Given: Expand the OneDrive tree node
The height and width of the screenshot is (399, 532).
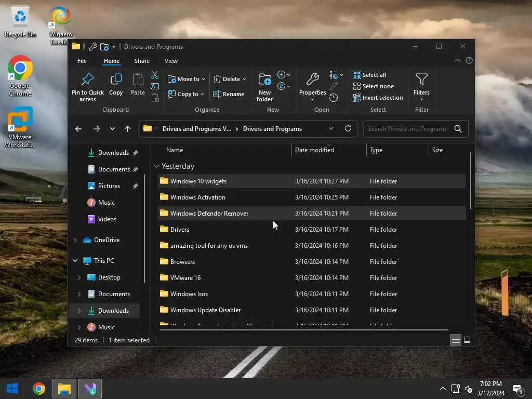Looking at the screenshot, I should pos(75,240).
